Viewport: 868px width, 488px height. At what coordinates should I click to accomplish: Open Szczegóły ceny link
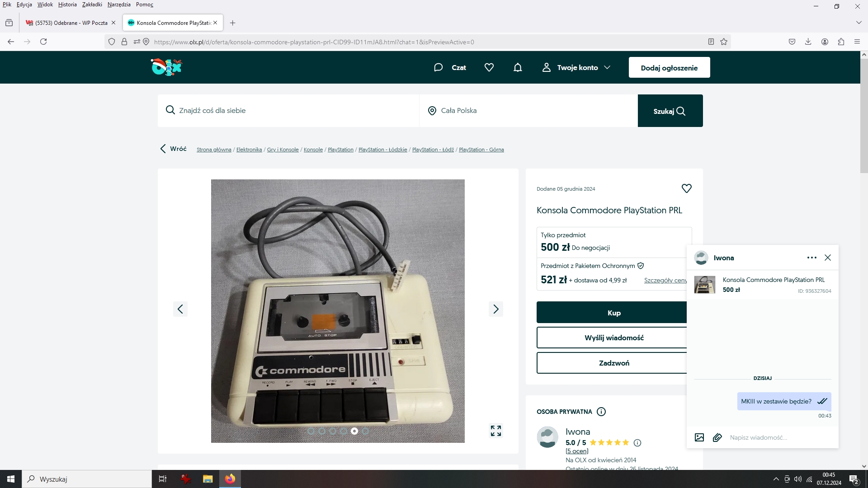[x=665, y=280]
